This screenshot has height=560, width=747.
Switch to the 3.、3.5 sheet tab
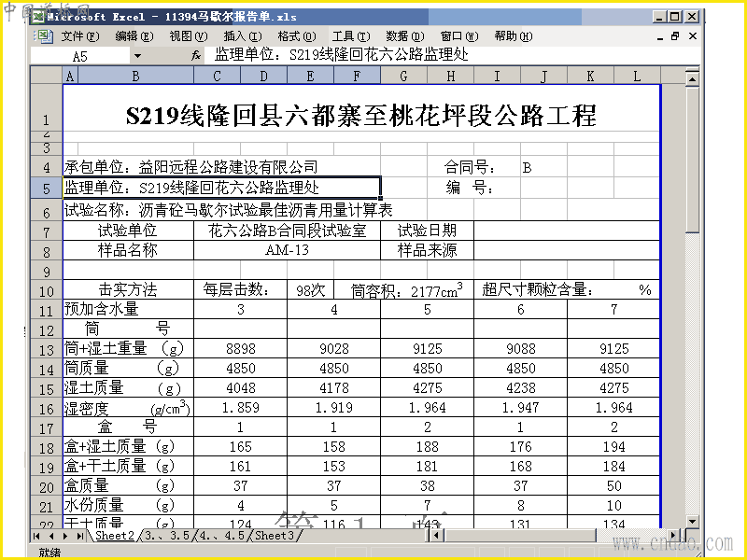click(166, 536)
